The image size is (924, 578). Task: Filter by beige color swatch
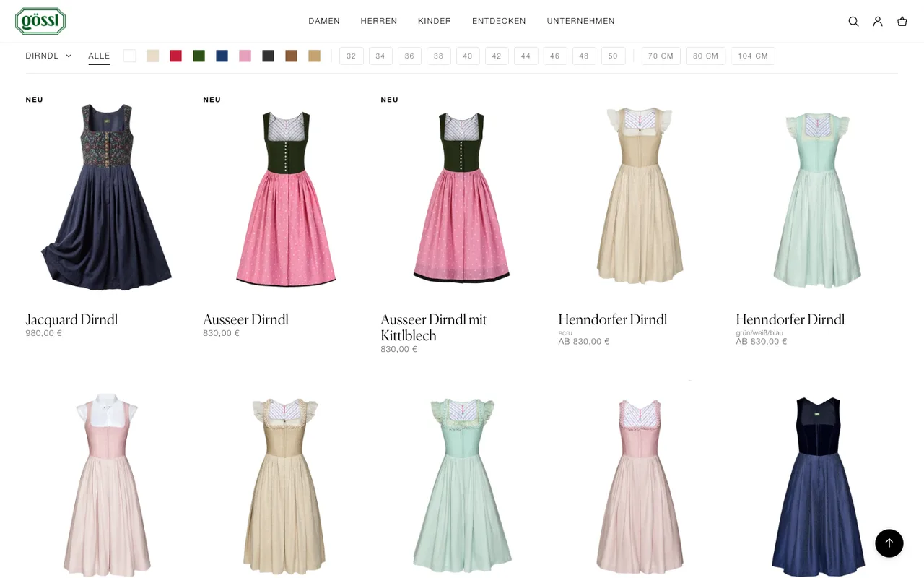tap(152, 56)
